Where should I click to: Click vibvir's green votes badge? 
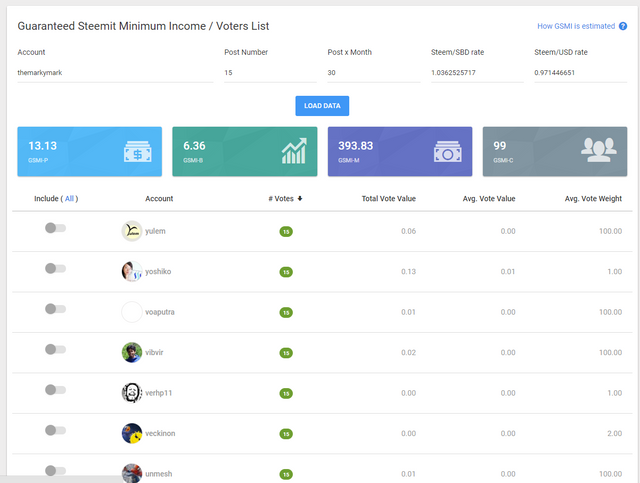(x=286, y=353)
